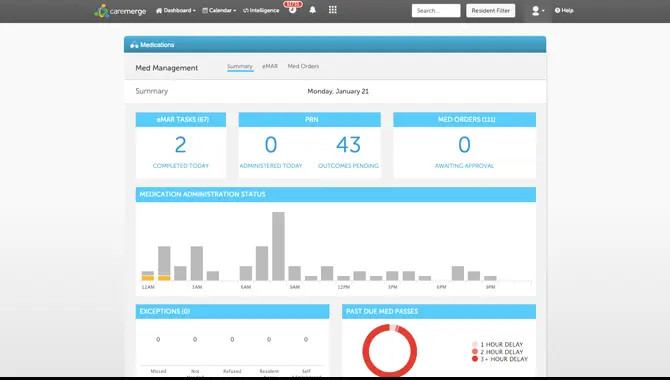Click the 2 HOUR DELAY legend swatch
670x380 pixels.
(475, 352)
